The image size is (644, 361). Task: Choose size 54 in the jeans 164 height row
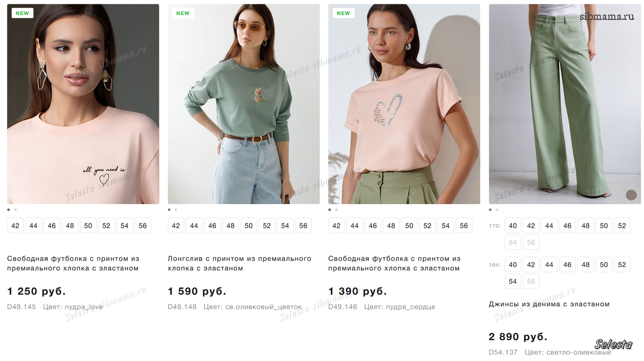coord(513,281)
